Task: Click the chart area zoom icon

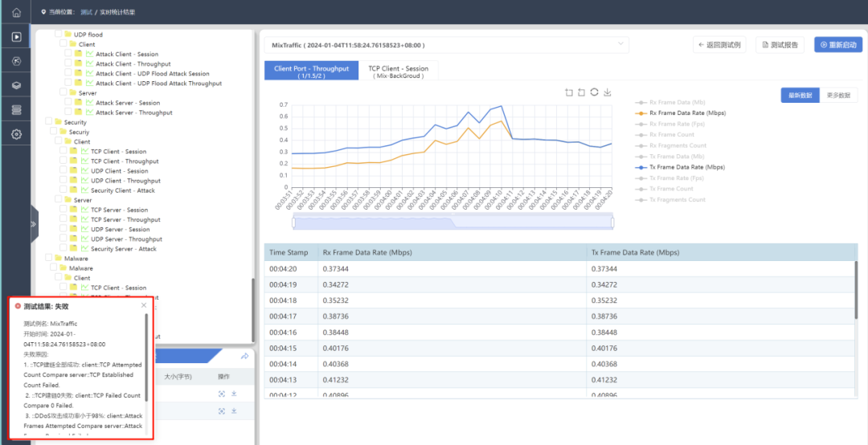Action: coord(569,92)
